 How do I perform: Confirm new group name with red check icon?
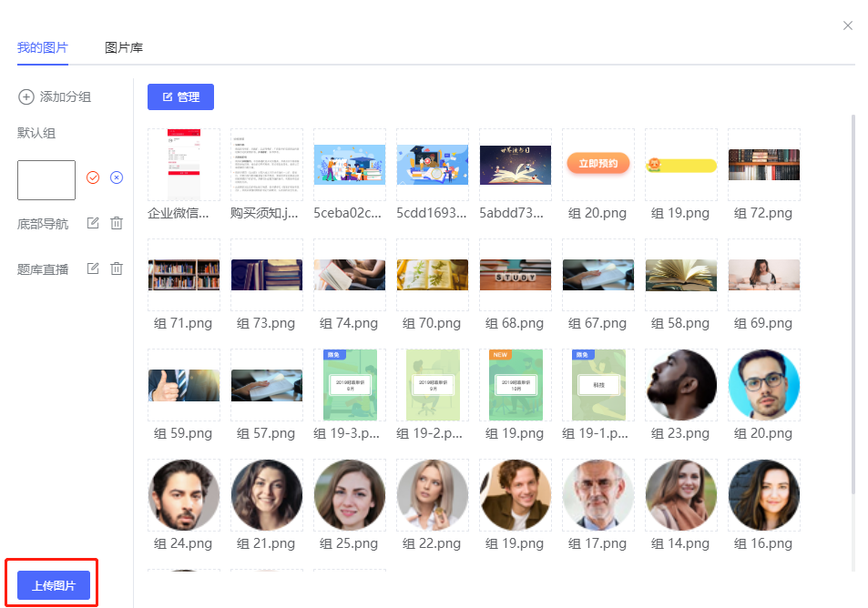pos(93,177)
